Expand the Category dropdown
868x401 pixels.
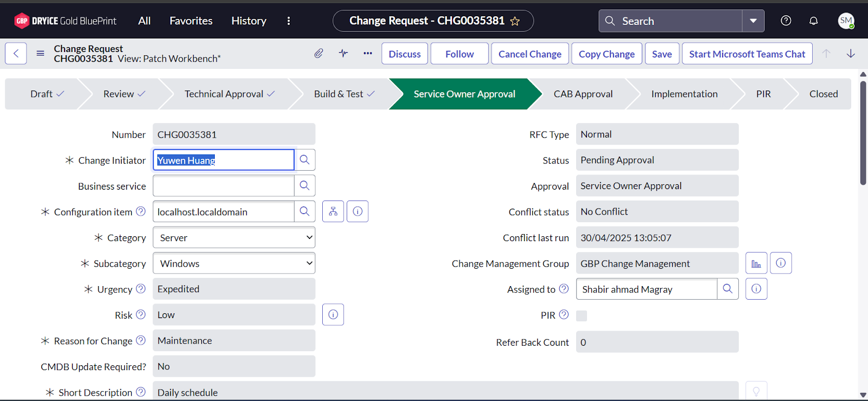pyautogui.click(x=234, y=237)
